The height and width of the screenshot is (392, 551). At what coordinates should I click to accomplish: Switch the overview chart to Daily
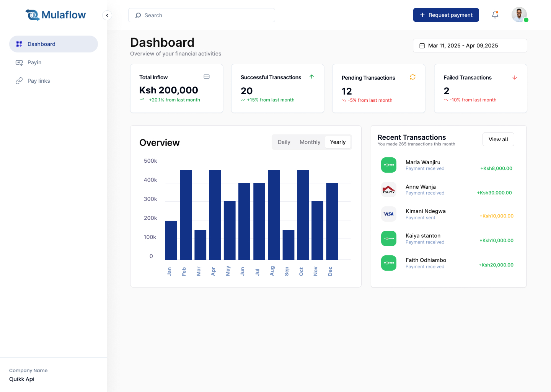(x=284, y=142)
